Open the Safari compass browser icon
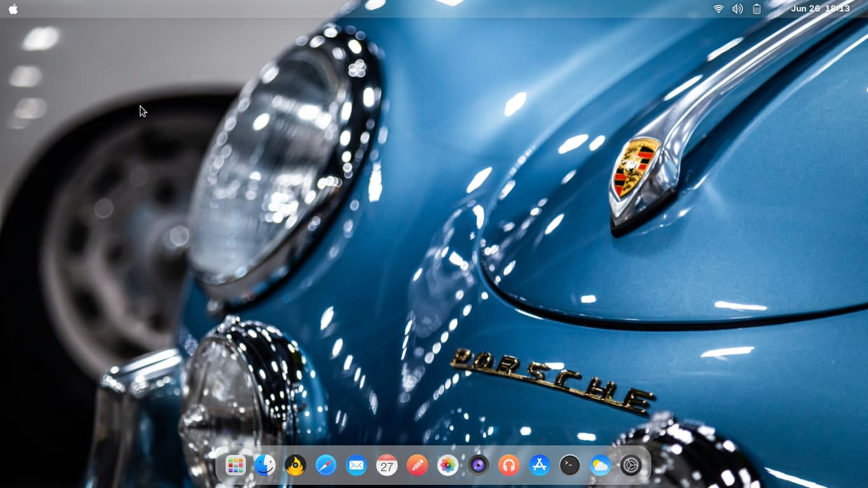 (x=326, y=466)
